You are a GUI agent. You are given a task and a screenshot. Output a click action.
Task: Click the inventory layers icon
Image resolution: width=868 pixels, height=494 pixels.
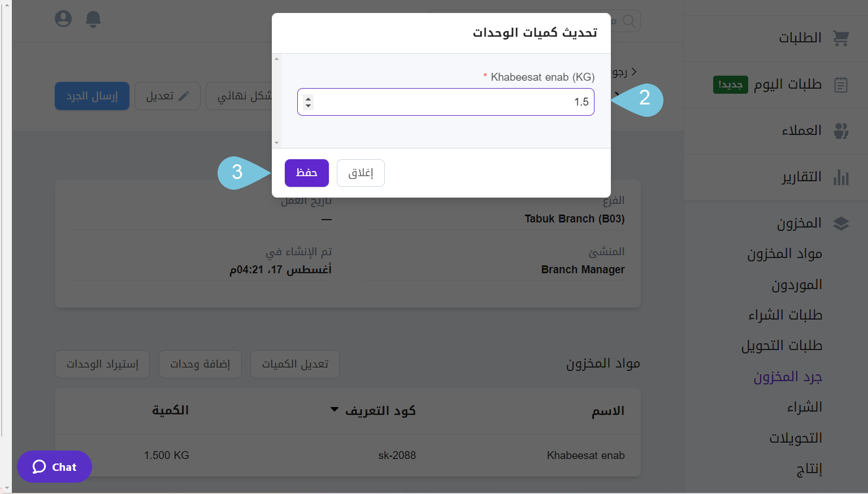coord(841,224)
